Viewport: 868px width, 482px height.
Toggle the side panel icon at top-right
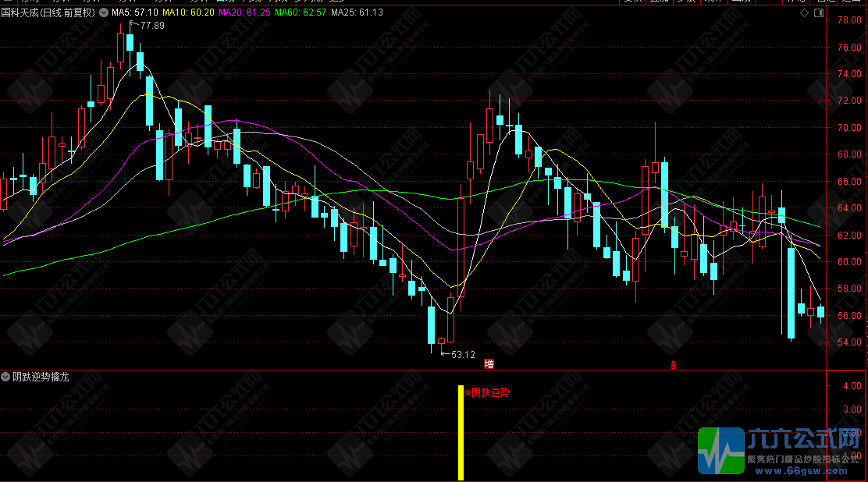click(x=819, y=12)
